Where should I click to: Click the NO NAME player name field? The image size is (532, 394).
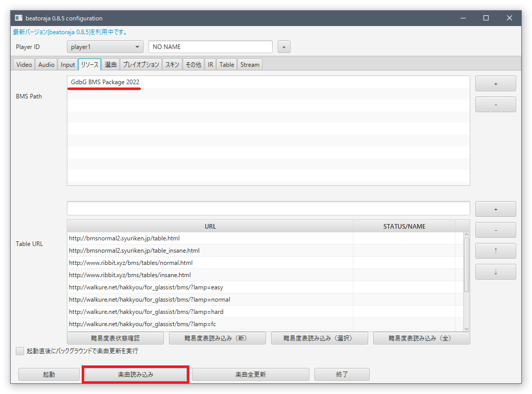pos(210,47)
